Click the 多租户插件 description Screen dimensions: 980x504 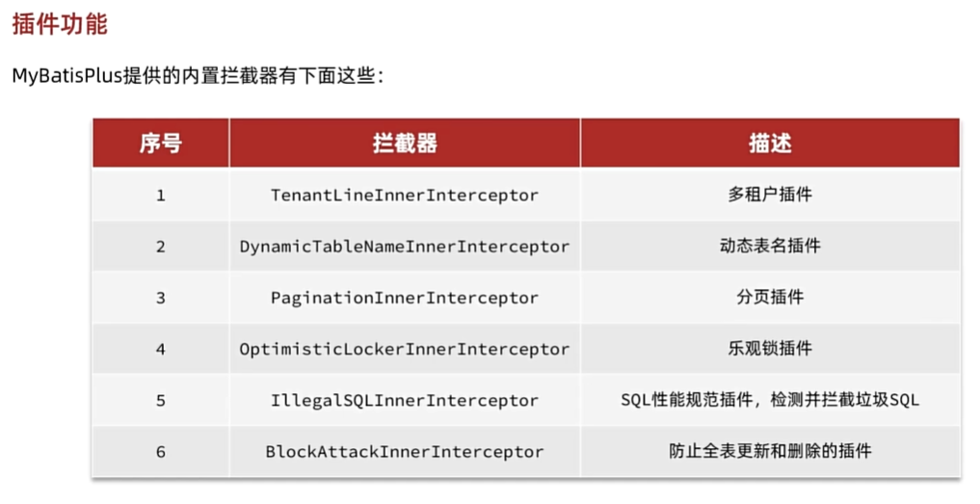pyautogui.click(x=770, y=195)
